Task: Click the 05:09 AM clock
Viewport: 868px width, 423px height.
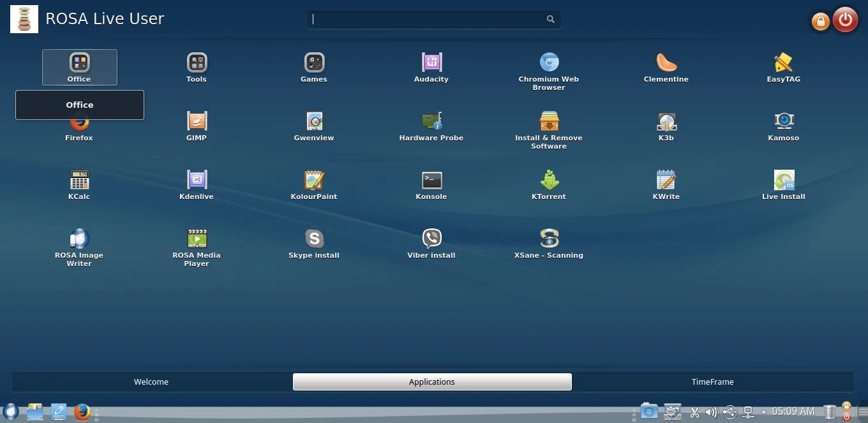Action: coord(793,412)
